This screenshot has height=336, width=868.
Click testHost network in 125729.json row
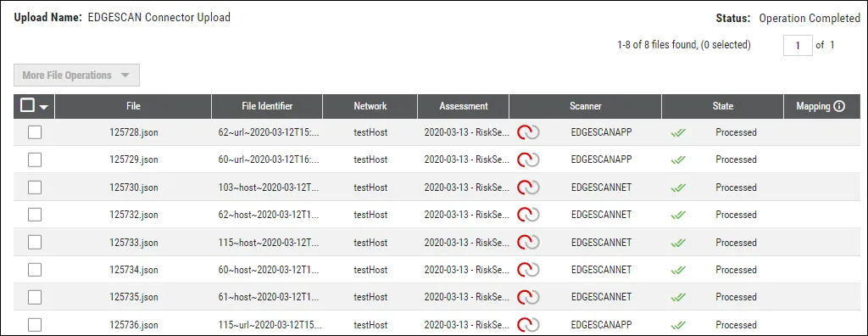tap(370, 160)
